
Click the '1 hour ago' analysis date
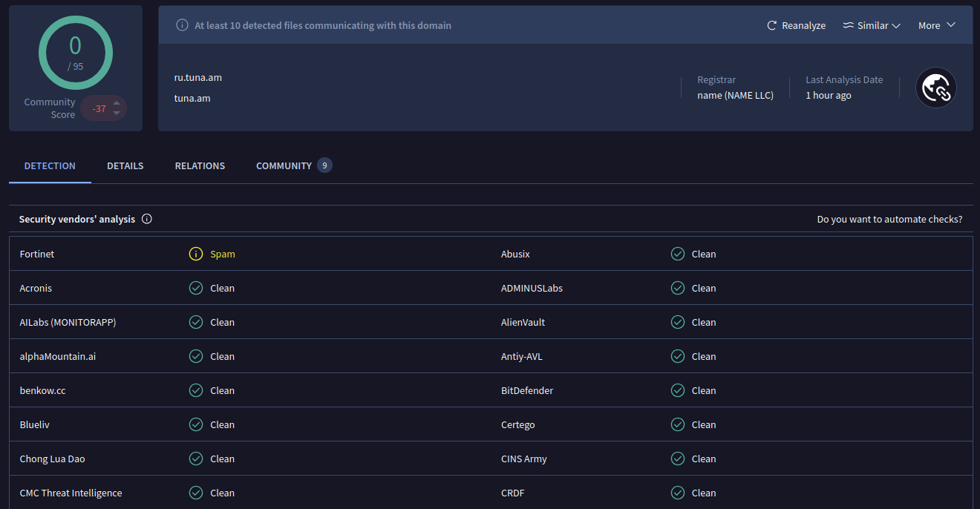(829, 95)
